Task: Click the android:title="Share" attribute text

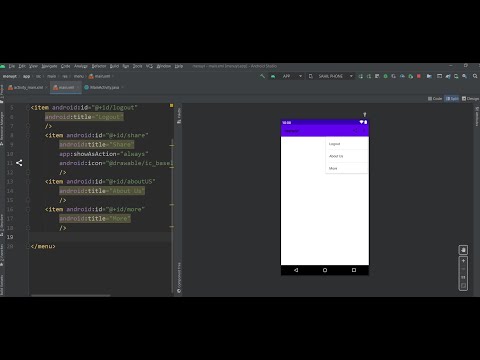Action: click(x=97, y=145)
